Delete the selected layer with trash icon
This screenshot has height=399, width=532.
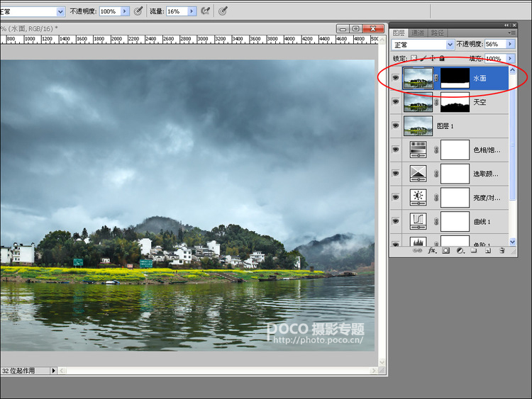pos(502,250)
